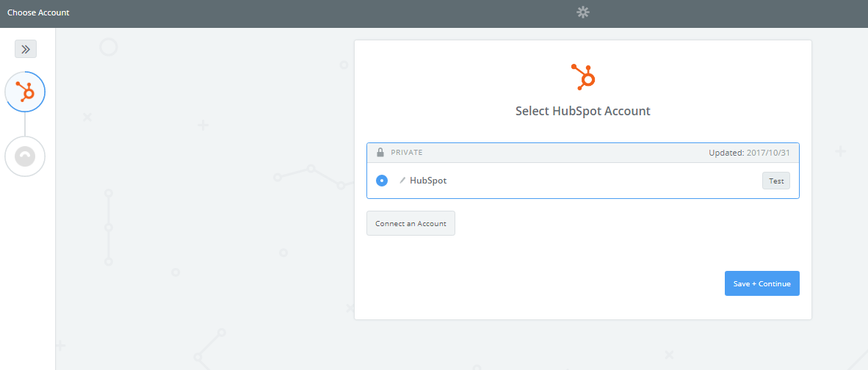
Task: Click the lock icon beside PRIVATE
Action: [x=380, y=152]
